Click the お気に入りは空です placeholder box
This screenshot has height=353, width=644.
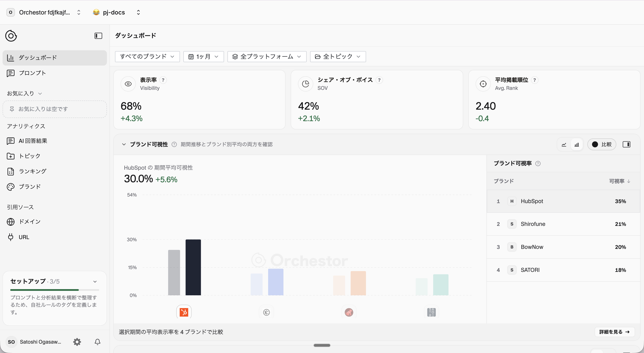(x=55, y=109)
